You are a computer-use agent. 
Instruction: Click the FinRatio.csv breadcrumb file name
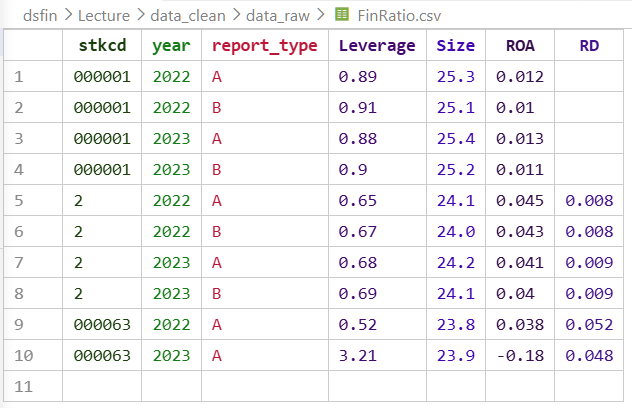pyautogui.click(x=398, y=15)
